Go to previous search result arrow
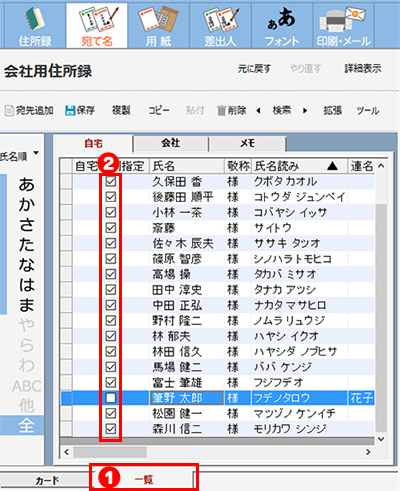400x491 pixels. [258, 111]
